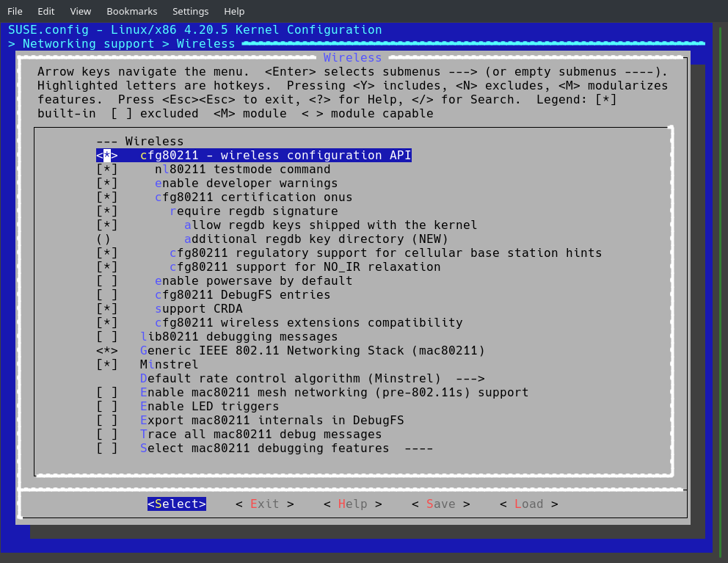
Task: Click 'Minstrel' row label
Action: pos(170,364)
